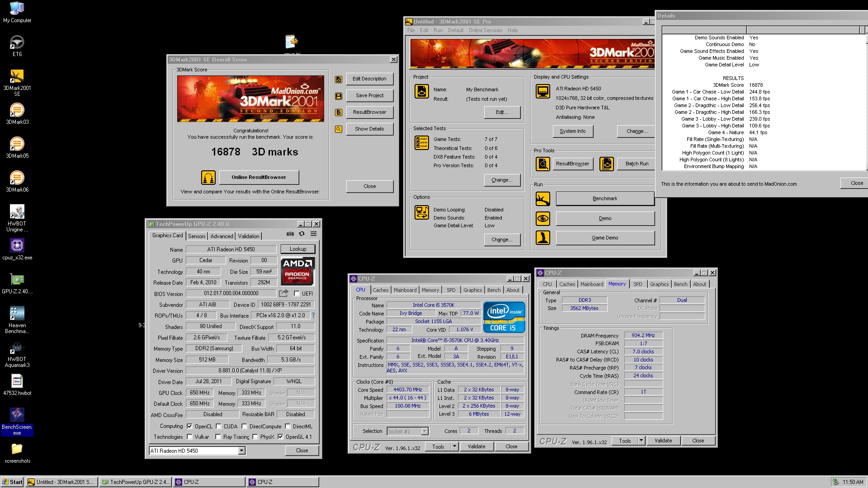
Task: Open the My Computer desktop icon
Action: pyautogui.click(x=17, y=12)
